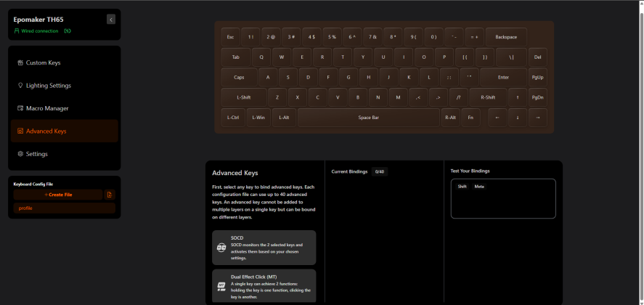The width and height of the screenshot is (644, 305).
Task: Select the Del key
Action: [x=537, y=57]
